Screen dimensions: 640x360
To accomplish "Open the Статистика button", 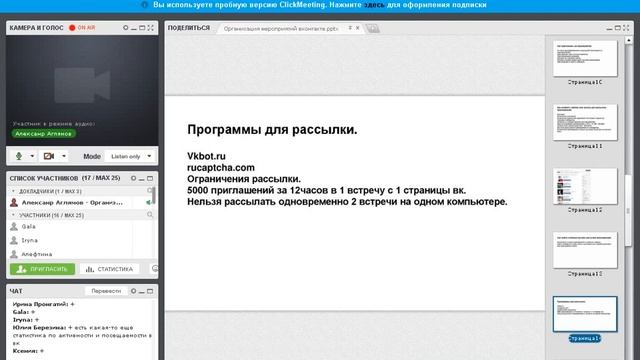I will tap(109, 269).
